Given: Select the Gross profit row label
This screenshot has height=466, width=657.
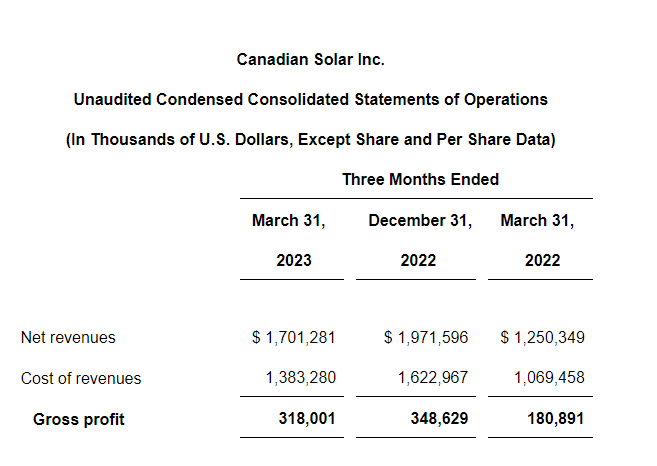Looking at the screenshot, I should (79, 419).
